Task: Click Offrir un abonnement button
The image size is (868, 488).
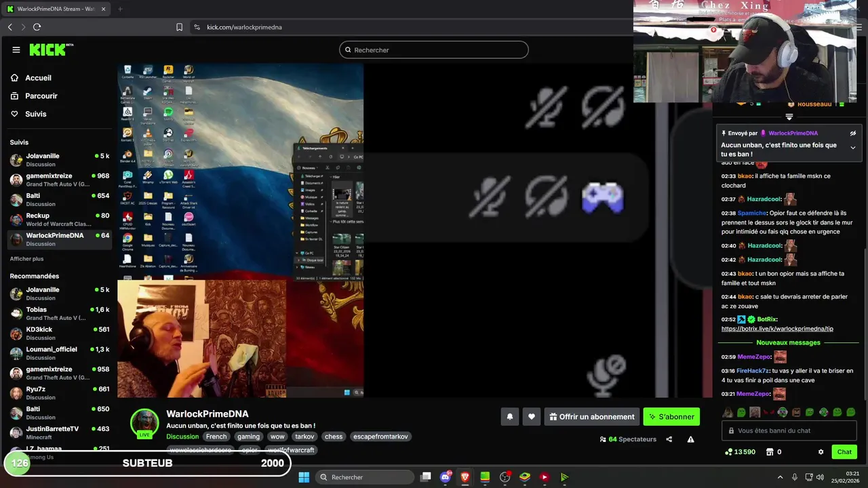Action: point(592,417)
